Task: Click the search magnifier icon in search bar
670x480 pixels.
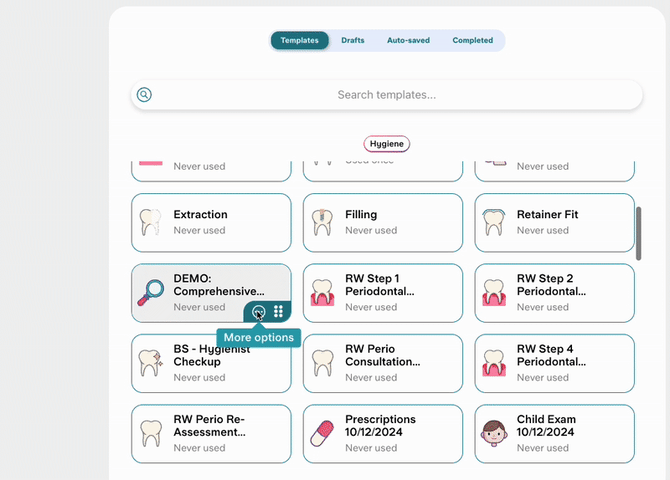Action: (145, 95)
